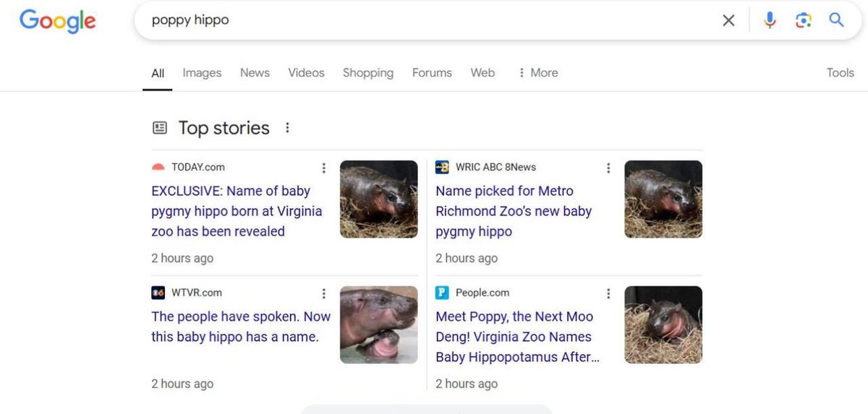
Task: Go to the Web tab
Action: coord(482,73)
